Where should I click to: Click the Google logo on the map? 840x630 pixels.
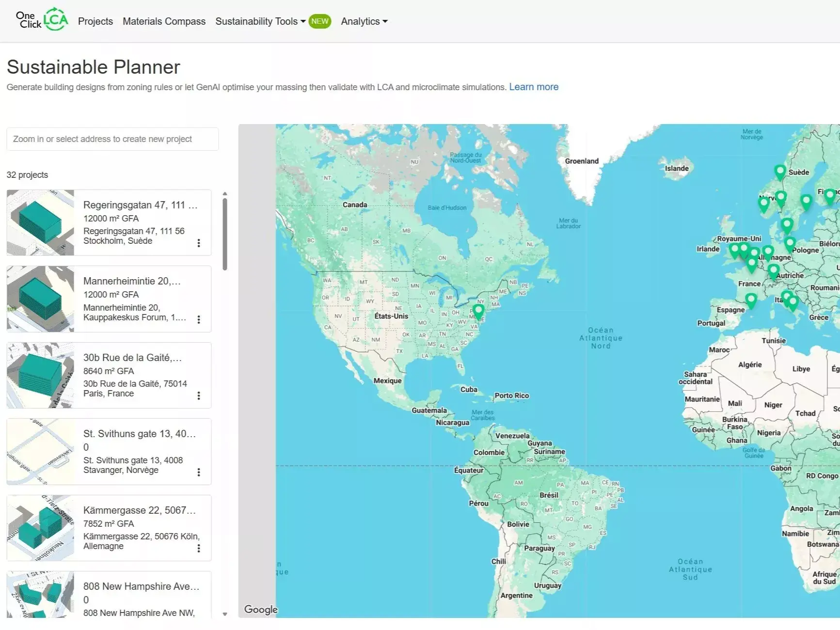pyautogui.click(x=261, y=610)
